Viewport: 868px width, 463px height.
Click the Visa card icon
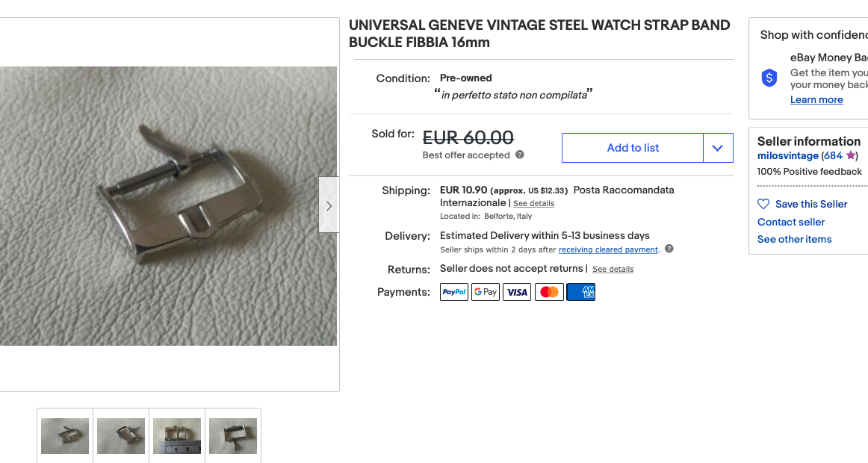(517, 292)
